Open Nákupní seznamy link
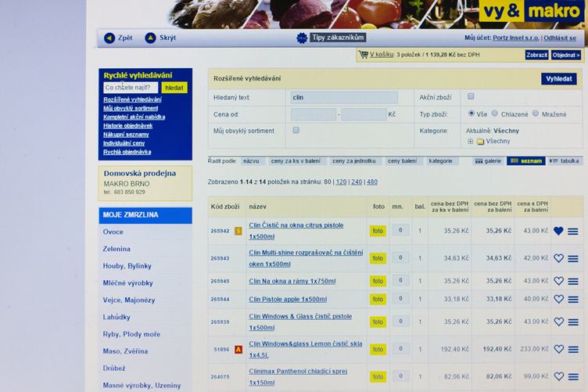This screenshot has height=392, width=588. 126,135
